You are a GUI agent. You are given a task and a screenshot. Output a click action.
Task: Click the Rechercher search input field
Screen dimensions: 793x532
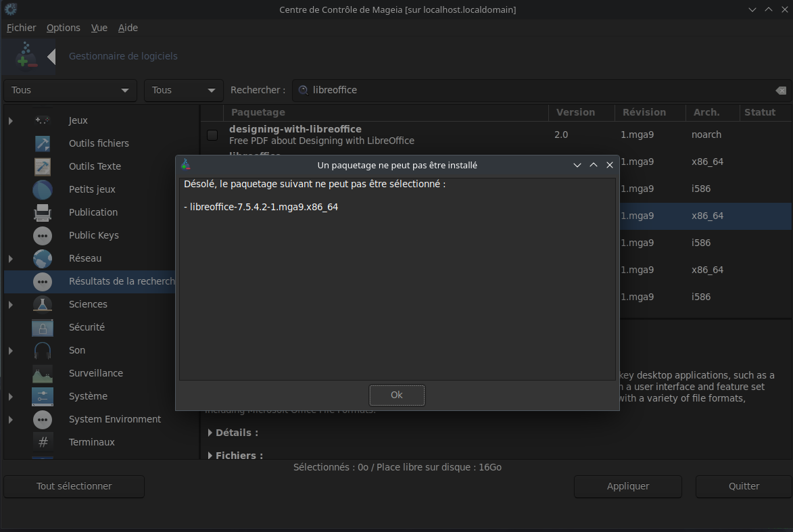click(x=542, y=91)
